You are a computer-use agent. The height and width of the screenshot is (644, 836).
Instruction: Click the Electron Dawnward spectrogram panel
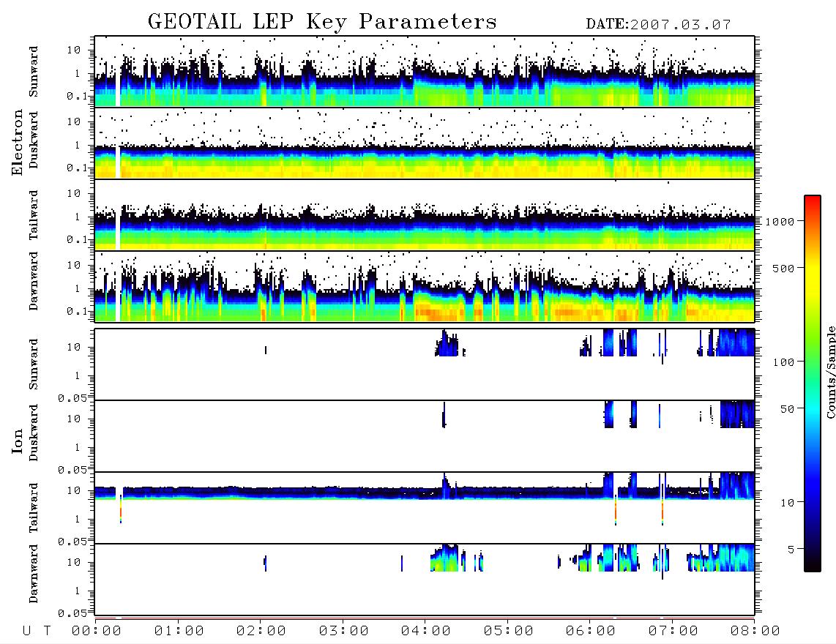point(425,287)
